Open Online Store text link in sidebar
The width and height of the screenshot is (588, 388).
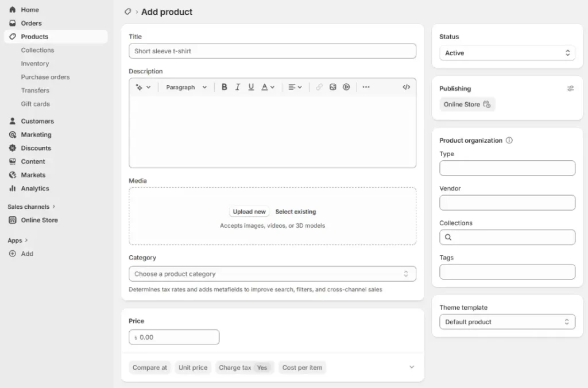pyautogui.click(x=40, y=220)
